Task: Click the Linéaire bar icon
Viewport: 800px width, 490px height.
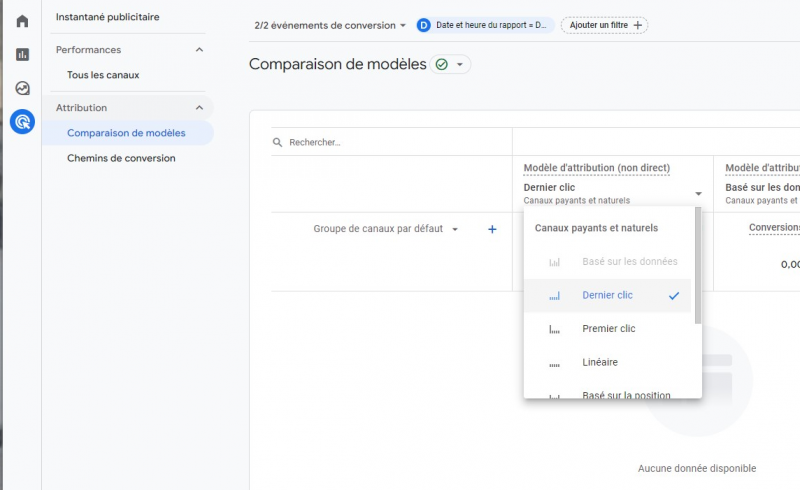Action: pyautogui.click(x=555, y=364)
